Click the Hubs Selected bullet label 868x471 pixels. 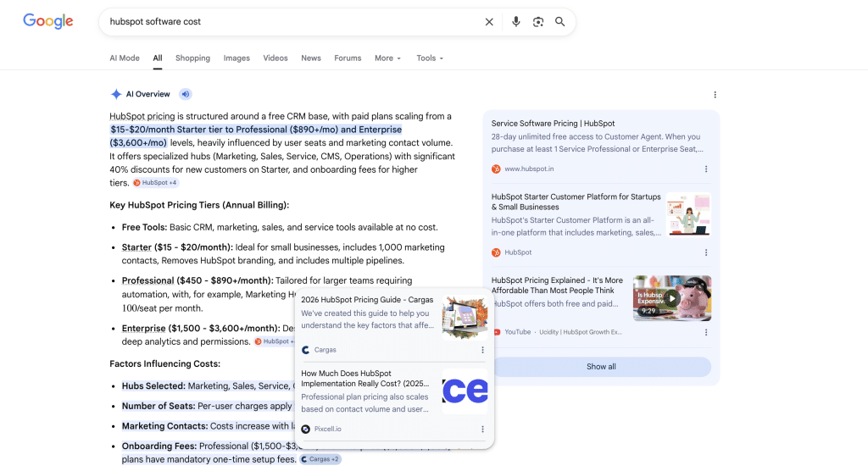click(153, 385)
